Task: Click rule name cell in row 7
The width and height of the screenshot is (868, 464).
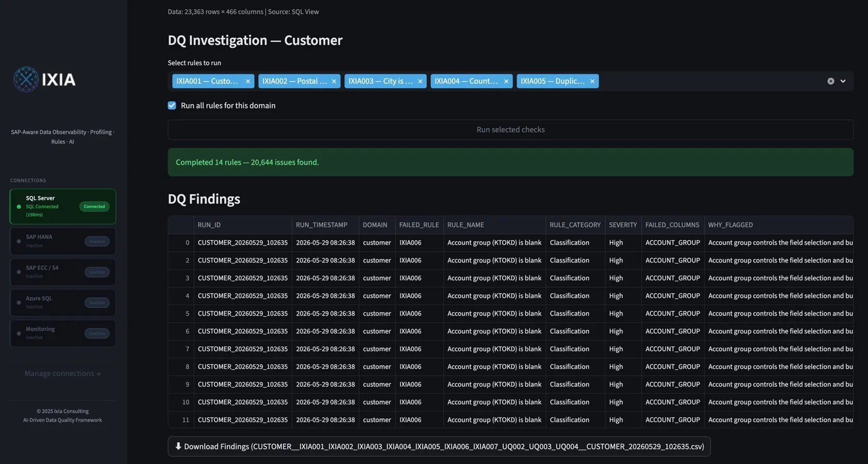Action: click(494, 349)
